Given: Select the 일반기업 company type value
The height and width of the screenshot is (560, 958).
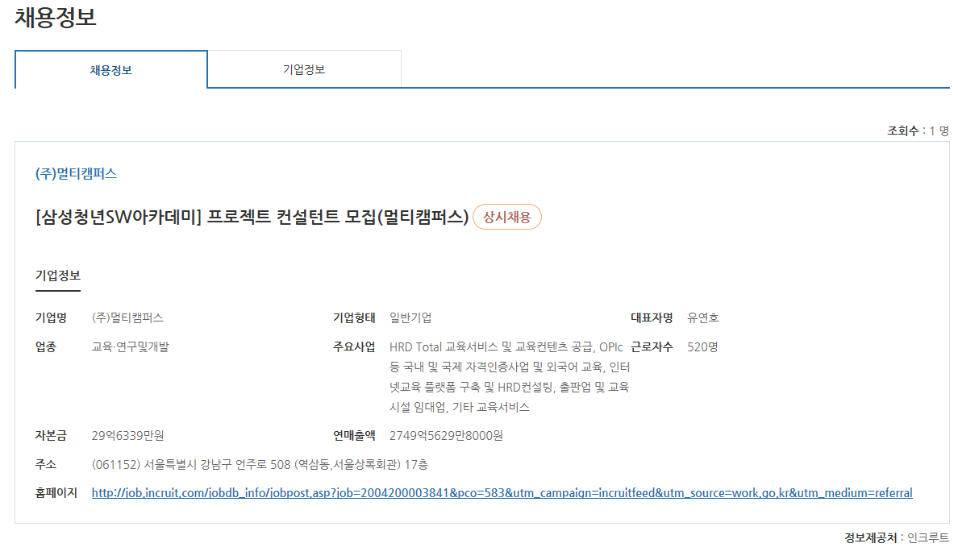Looking at the screenshot, I should point(410,317).
